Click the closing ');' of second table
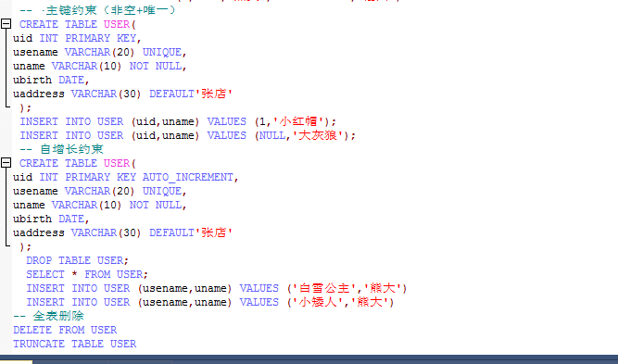The width and height of the screenshot is (618, 364). (x=25, y=246)
